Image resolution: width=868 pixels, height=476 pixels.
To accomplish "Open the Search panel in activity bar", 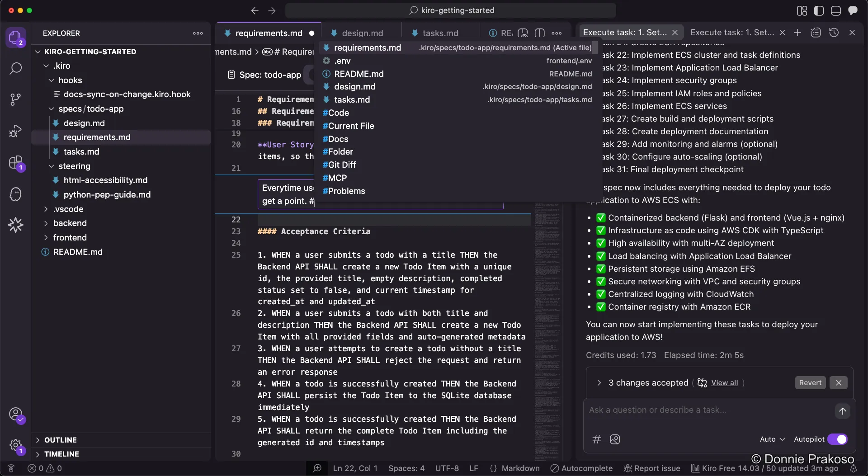I will pos(16,69).
